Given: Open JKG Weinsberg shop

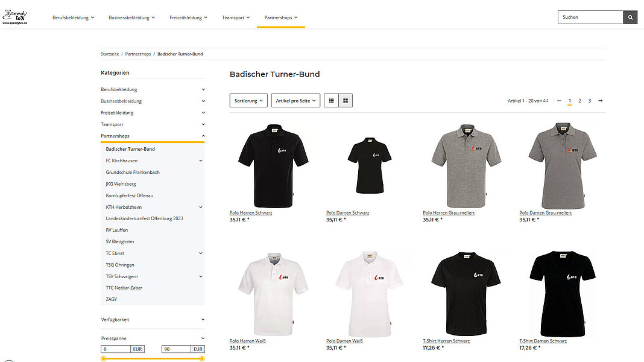Looking at the screenshot, I should 121,184.
